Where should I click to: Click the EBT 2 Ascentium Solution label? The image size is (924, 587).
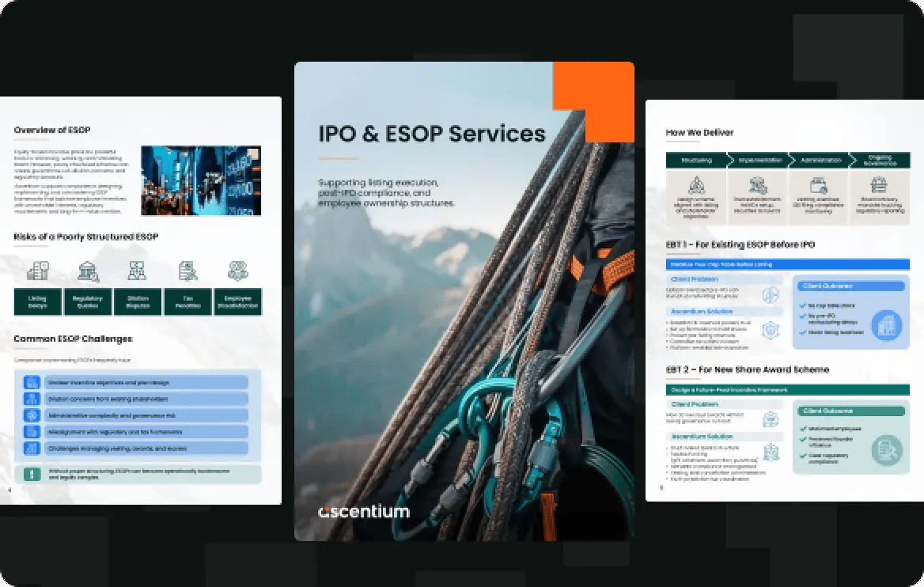coord(701,437)
